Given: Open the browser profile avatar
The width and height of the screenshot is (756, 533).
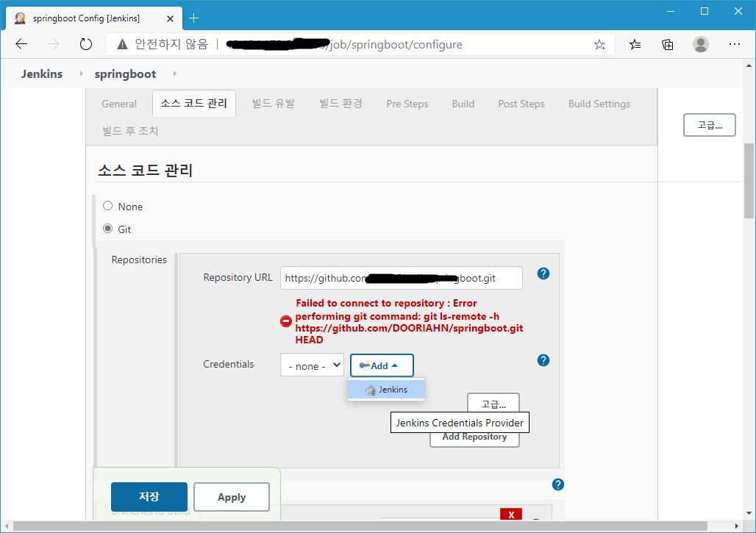Looking at the screenshot, I should 701,44.
